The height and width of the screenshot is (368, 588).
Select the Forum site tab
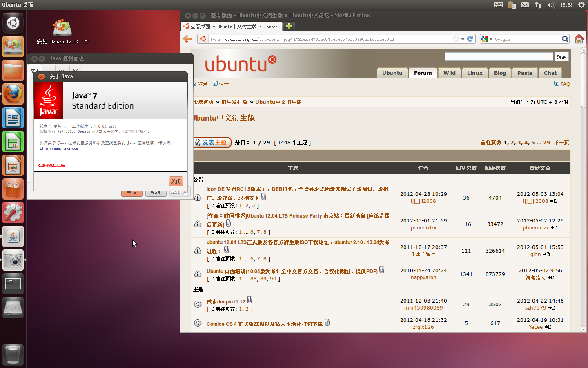pos(423,73)
